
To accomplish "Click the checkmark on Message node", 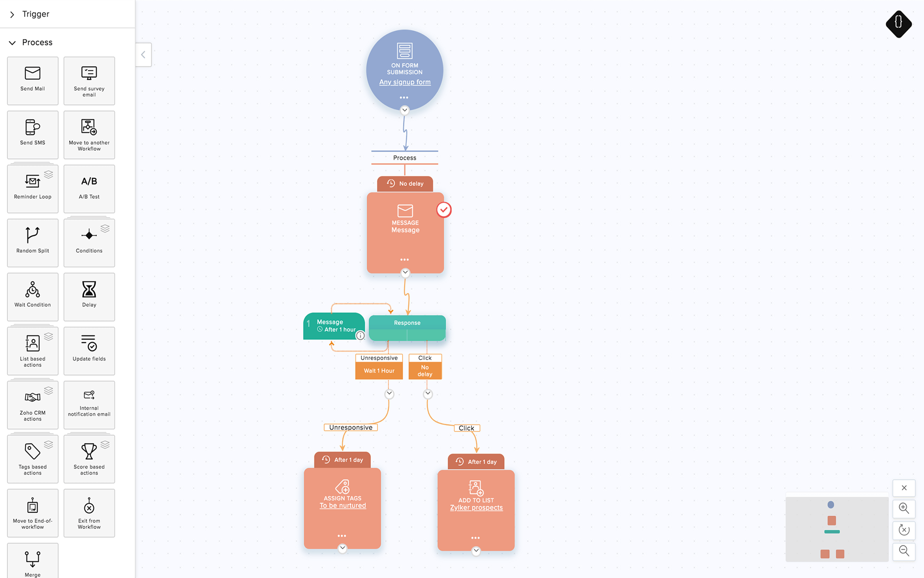I will [443, 210].
